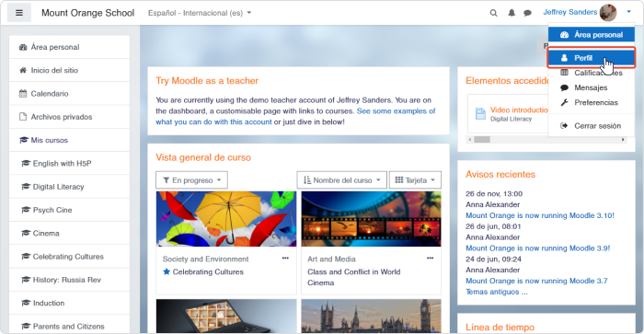Select Área personal in the user menu

tap(592, 35)
